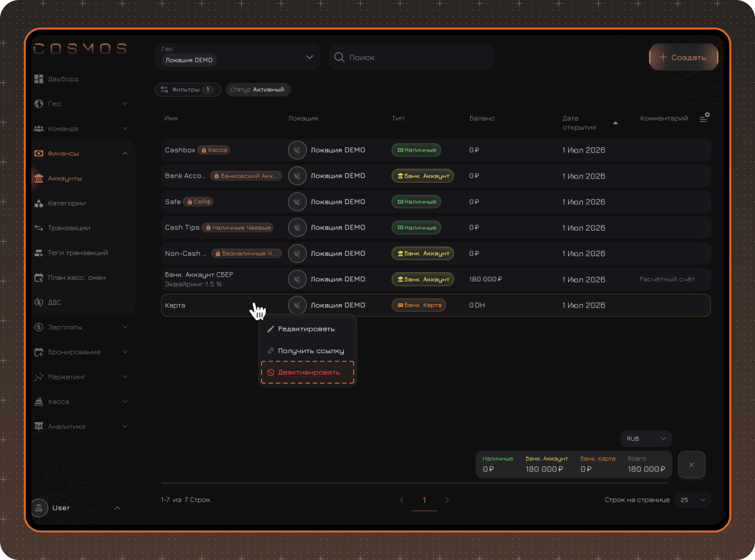Screen dimensions: 755x560
Task: Click the Бронирование calendar icon
Action: [x=39, y=352]
